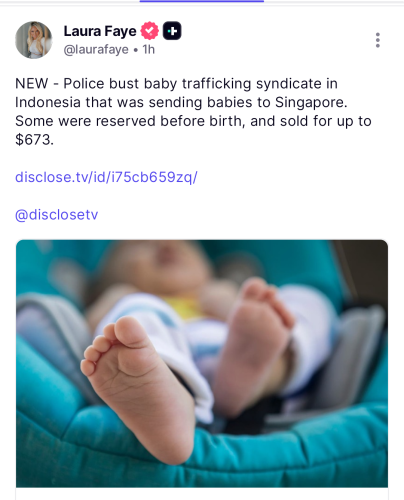Click the word Singapore in the post
The width and height of the screenshot is (404, 500).
tap(311, 102)
